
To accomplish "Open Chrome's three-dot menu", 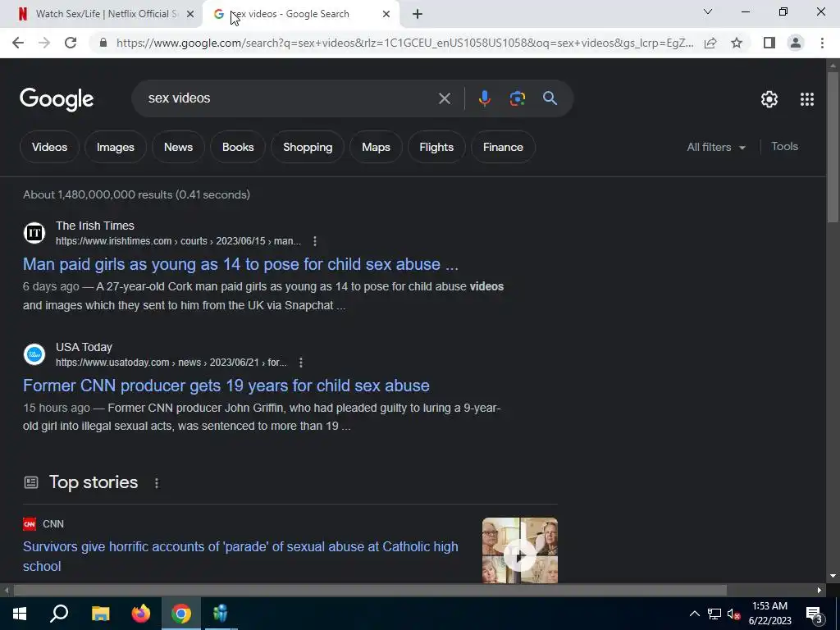I will coord(822,43).
